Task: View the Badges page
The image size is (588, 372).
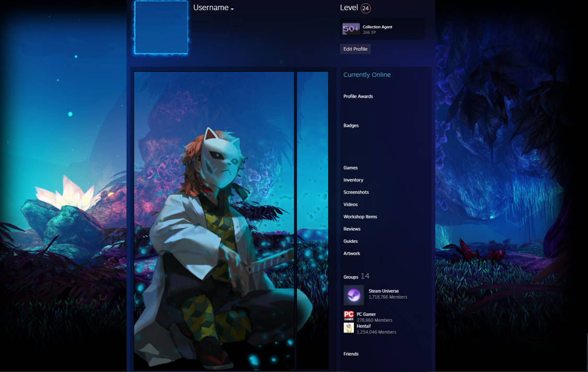Action: pyautogui.click(x=350, y=126)
